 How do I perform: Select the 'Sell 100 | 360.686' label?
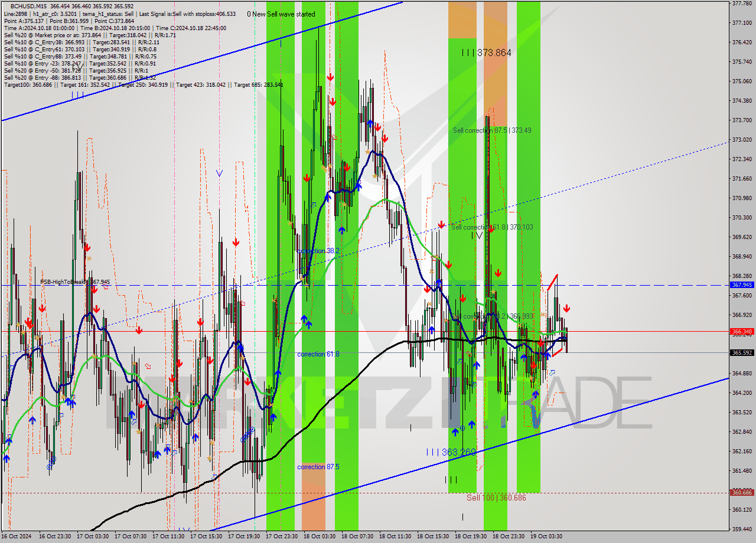pyautogui.click(x=496, y=498)
